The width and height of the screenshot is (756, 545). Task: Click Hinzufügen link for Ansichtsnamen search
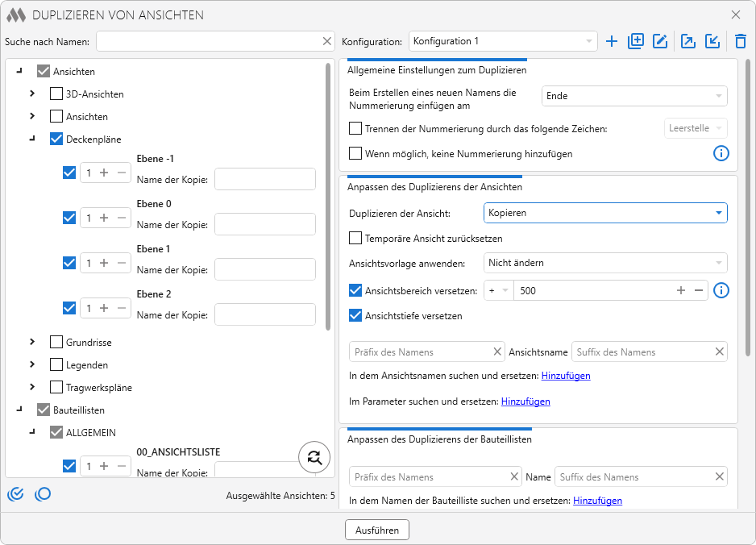point(566,376)
